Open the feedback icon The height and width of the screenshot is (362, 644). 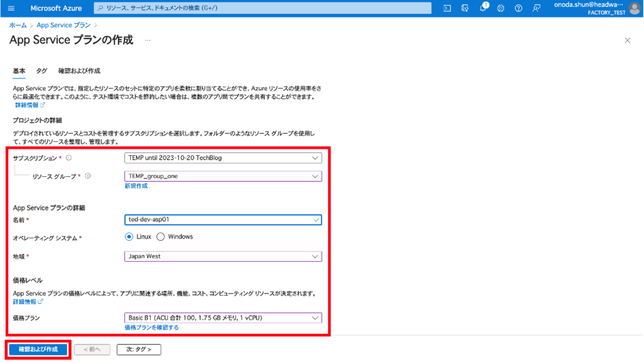[536, 8]
